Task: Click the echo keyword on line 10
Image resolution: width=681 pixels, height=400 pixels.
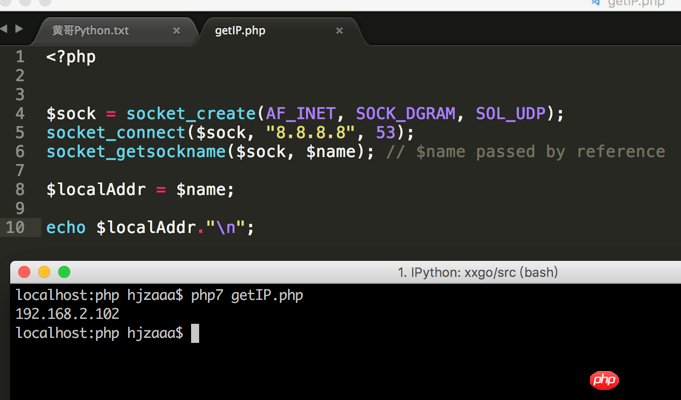Action: point(66,228)
